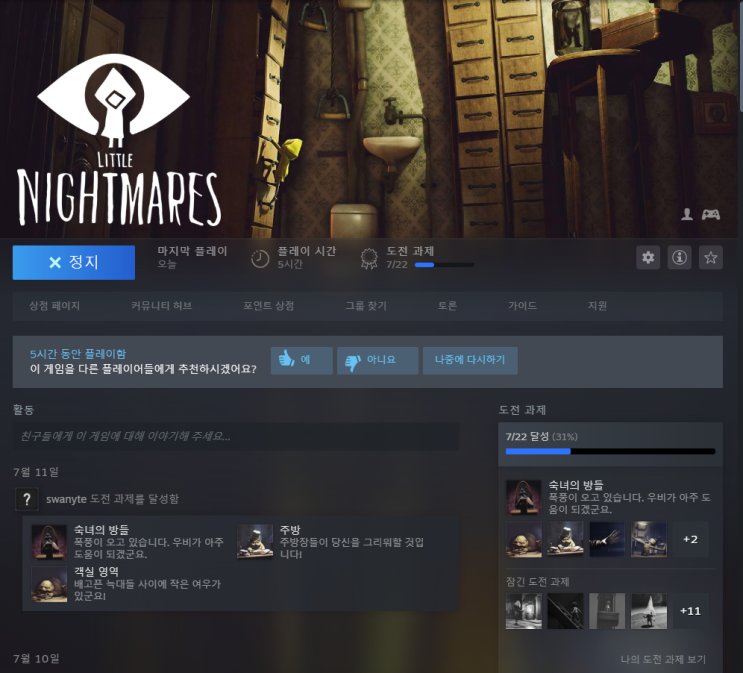Click fourth locked achievement icon
This screenshot has height=673, width=743.
649,611
